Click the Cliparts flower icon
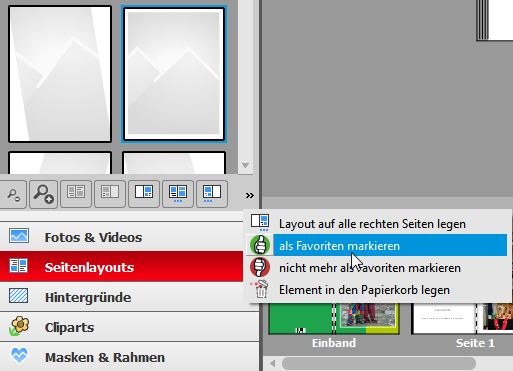The width and height of the screenshot is (513, 371). tap(19, 326)
